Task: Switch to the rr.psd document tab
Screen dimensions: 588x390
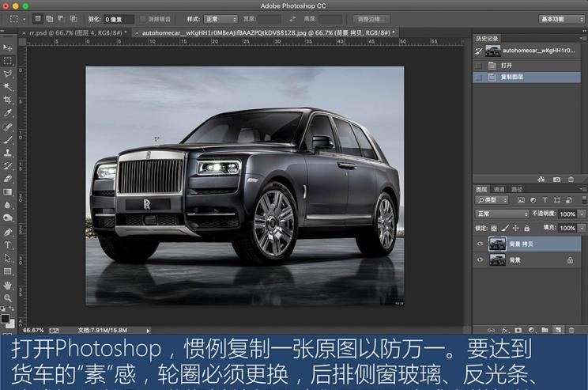Action: click(x=77, y=33)
